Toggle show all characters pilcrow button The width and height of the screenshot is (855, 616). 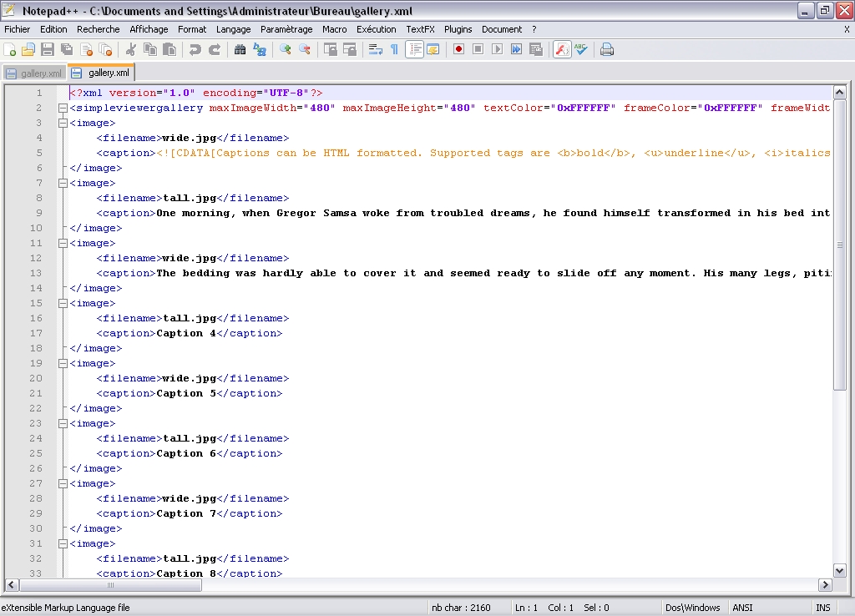(394, 50)
